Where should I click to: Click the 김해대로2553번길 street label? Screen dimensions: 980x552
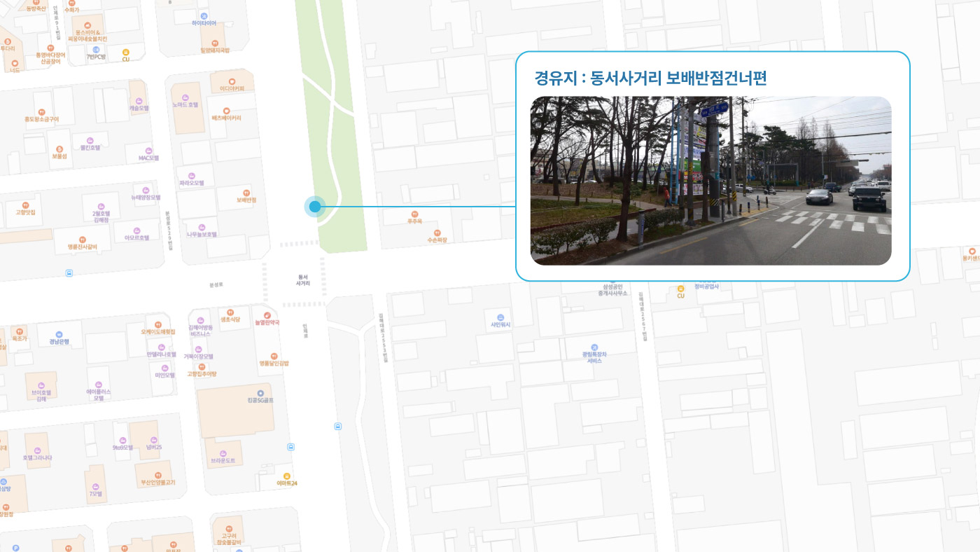tap(383, 338)
